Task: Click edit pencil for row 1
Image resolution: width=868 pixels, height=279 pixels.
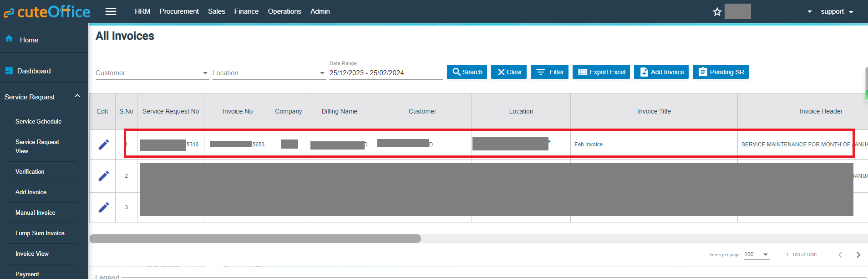Action: tap(104, 145)
